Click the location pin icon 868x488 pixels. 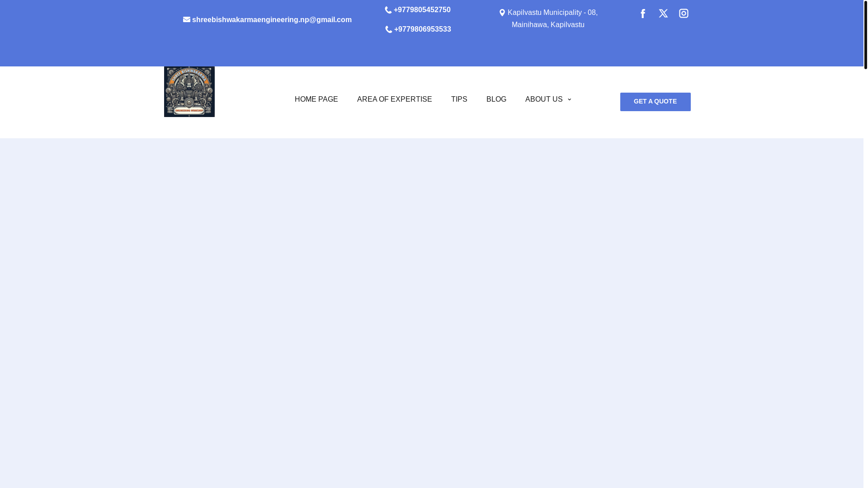pyautogui.click(x=502, y=13)
